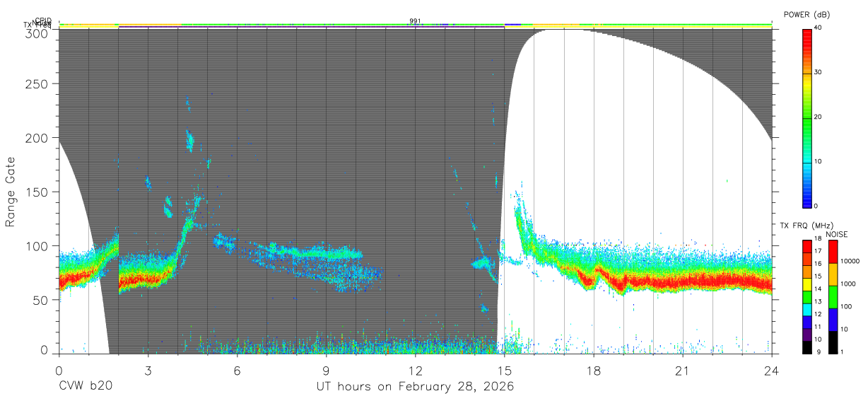868x401 pixels.
Task: Pick the black TX FRQ swatch between 9 and 10
Action: 807,347
